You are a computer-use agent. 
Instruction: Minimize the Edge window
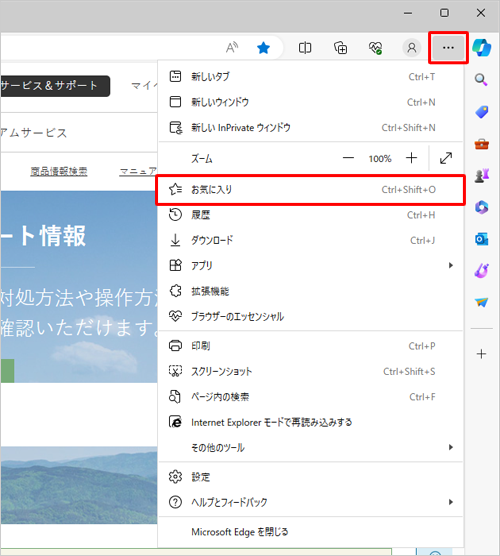(408, 13)
